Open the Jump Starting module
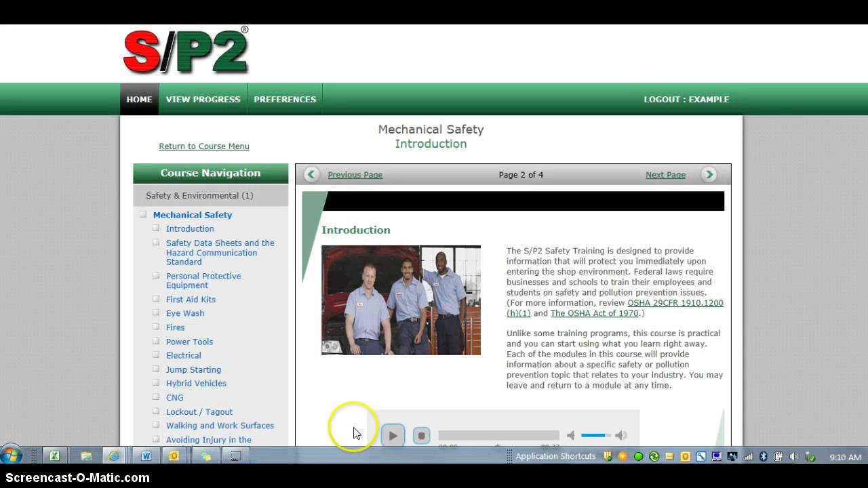868x488 pixels. point(193,369)
